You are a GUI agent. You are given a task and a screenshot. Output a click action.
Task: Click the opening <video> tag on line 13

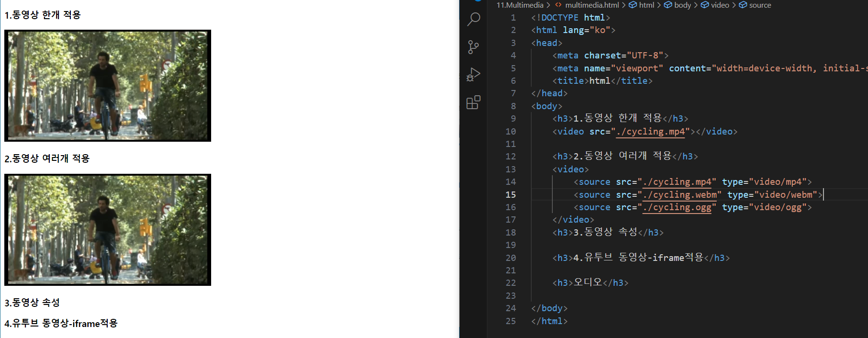pyautogui.click(x=571, y=169)
